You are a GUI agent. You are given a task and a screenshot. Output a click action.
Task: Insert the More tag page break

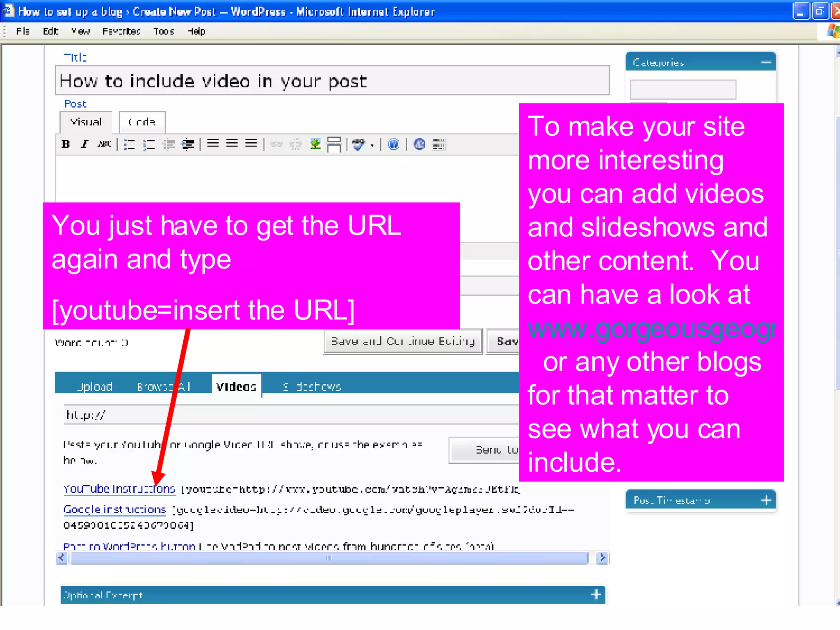click(x=334, y=144)
